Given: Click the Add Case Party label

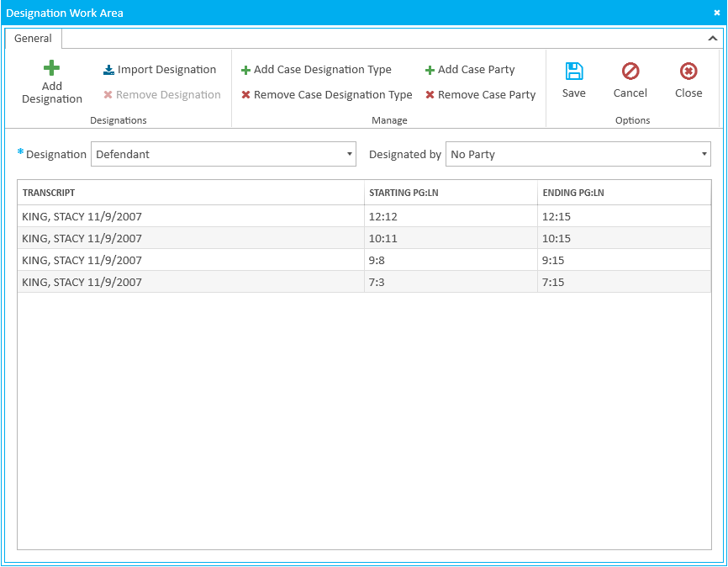Looking at the screenshot, I should 477,70.
